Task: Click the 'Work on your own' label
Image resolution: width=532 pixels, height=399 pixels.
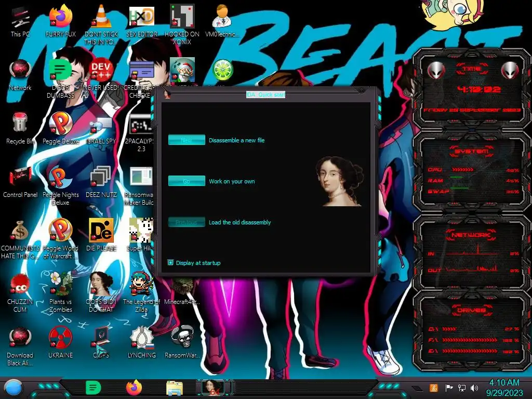Action: click(232, 181)
